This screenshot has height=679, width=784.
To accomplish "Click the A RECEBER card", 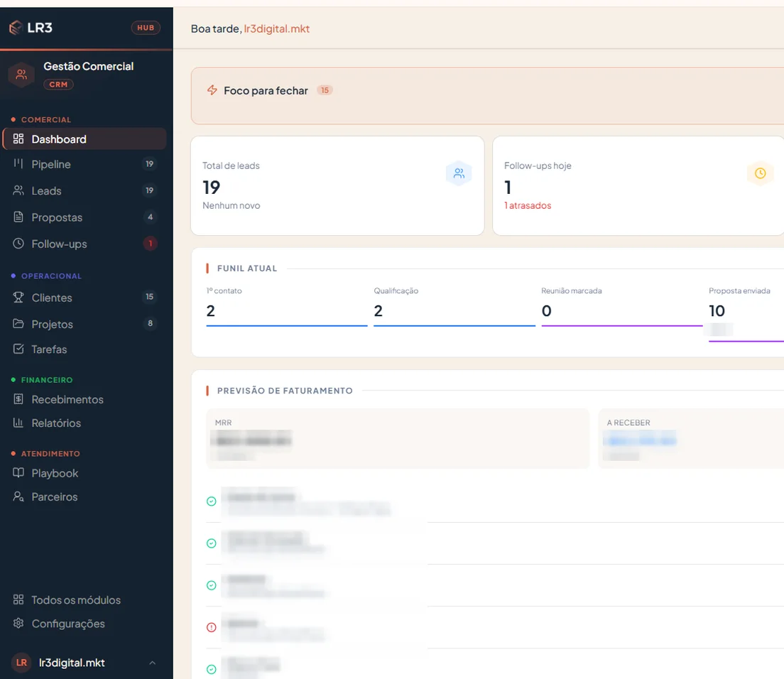I will tap(691, 438).
